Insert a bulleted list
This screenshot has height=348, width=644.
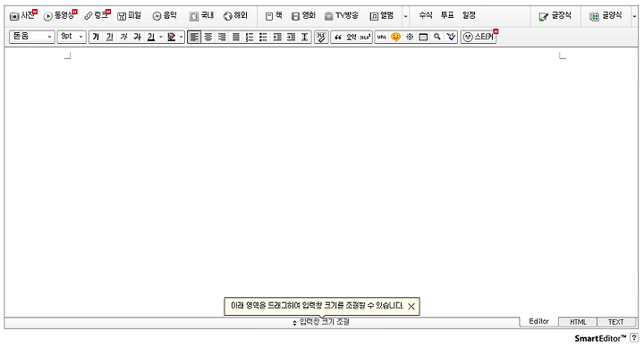(263, 37)
